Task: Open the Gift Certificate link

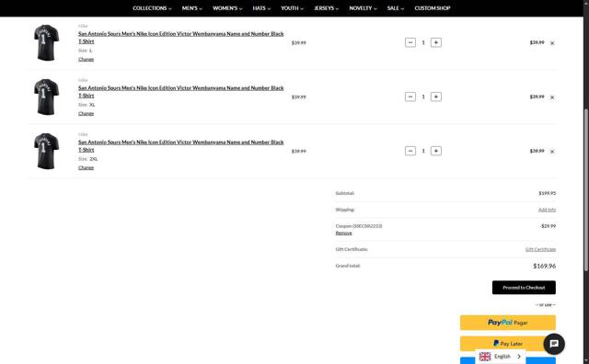Action: (x=540, y=249)
